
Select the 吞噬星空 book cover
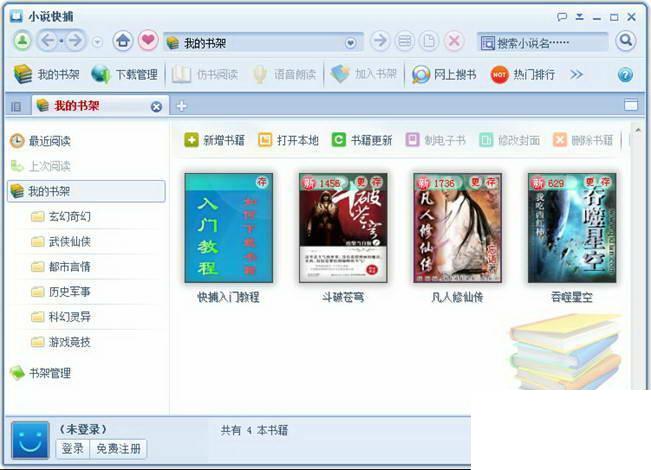(572, 228)
